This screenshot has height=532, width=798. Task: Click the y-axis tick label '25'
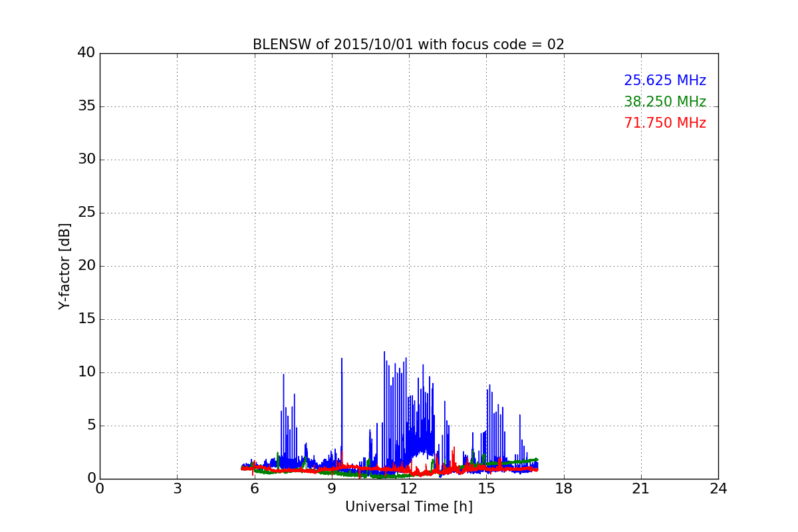coord(86,213)
